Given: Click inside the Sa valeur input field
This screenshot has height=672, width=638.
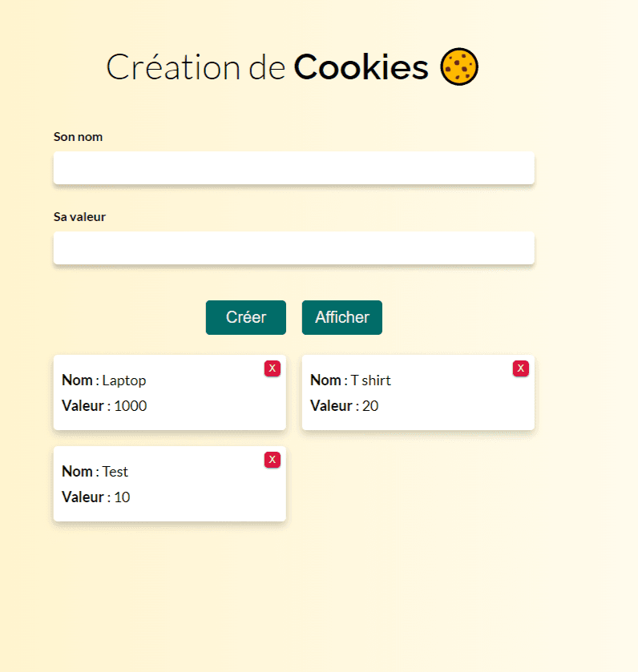Looking at the screenshot, I should 293,248.
